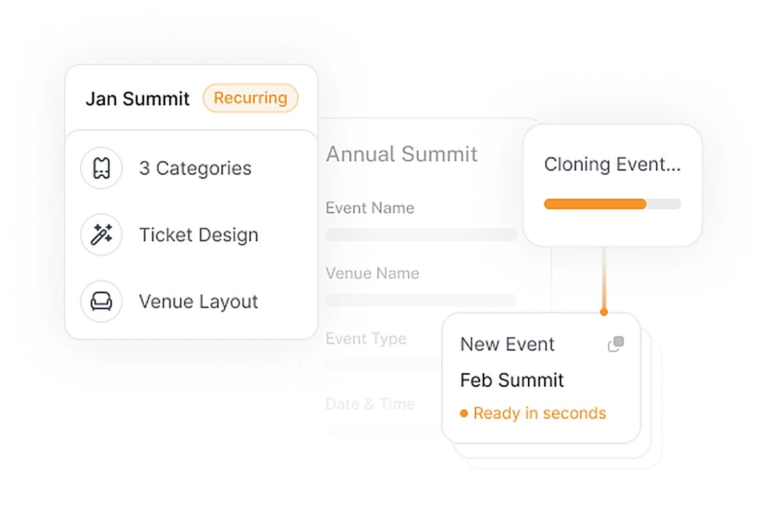Click the duplicate icon on New Event card

coord(616,344)
